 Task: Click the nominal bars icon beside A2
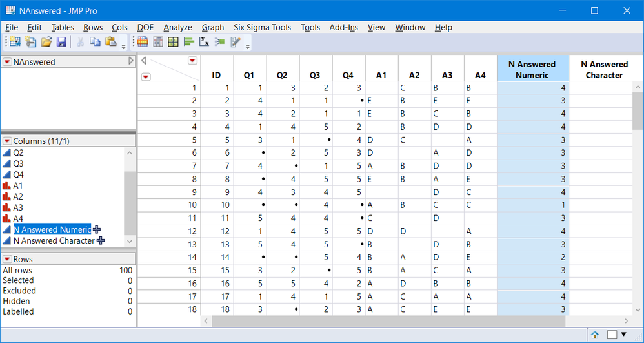click(6, 196)
